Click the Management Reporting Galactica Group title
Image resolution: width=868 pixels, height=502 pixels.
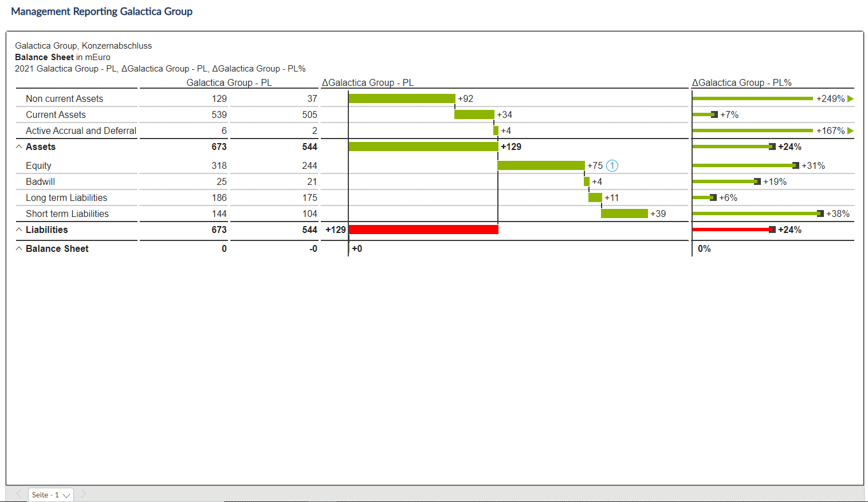point(101,11)
